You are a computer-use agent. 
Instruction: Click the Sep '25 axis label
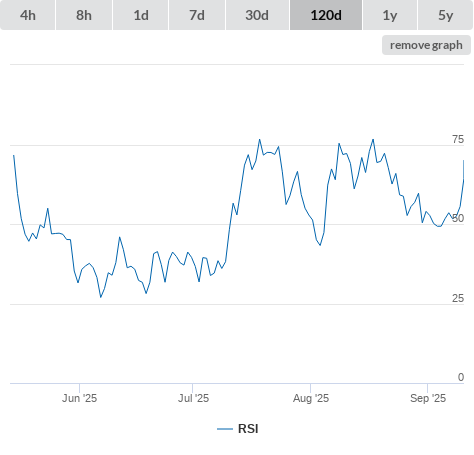[x=428, y=398]
